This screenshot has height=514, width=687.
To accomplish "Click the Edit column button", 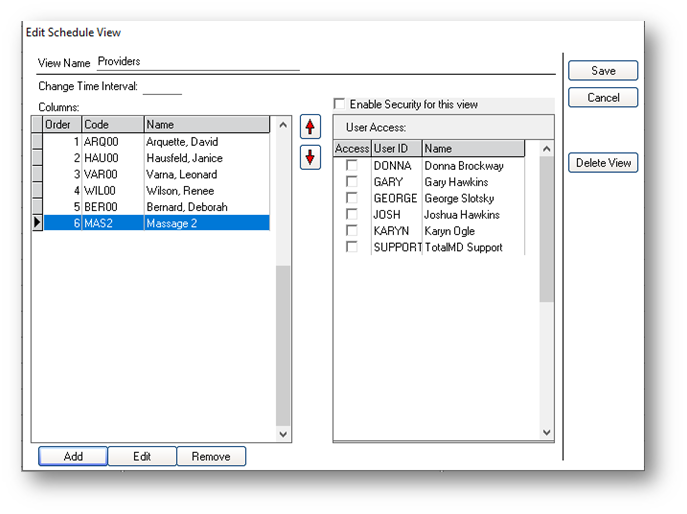I will (x=142, y=456).
